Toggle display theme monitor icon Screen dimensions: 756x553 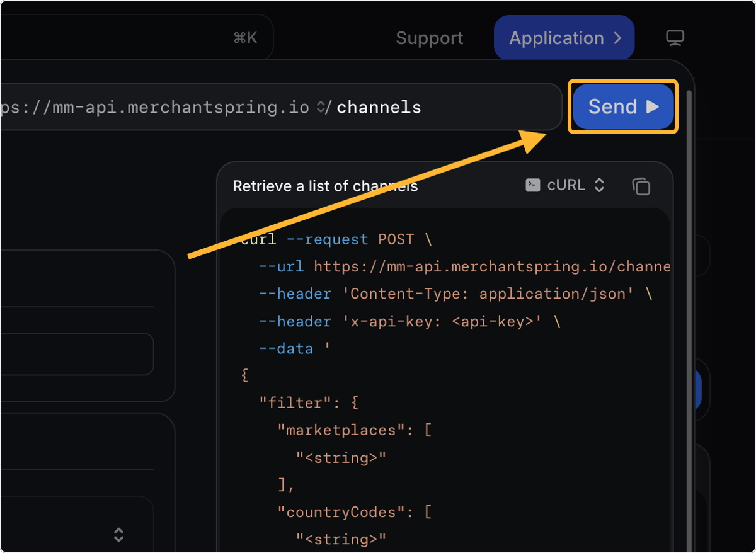(x=675, y=38)
